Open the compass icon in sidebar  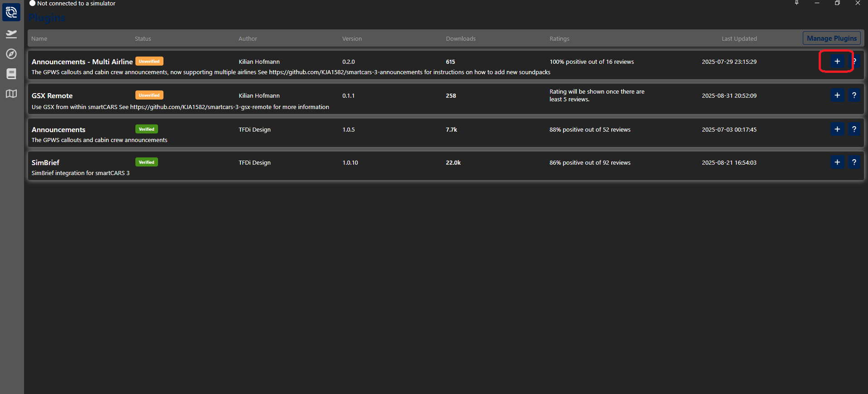click(x=11, y=54)
